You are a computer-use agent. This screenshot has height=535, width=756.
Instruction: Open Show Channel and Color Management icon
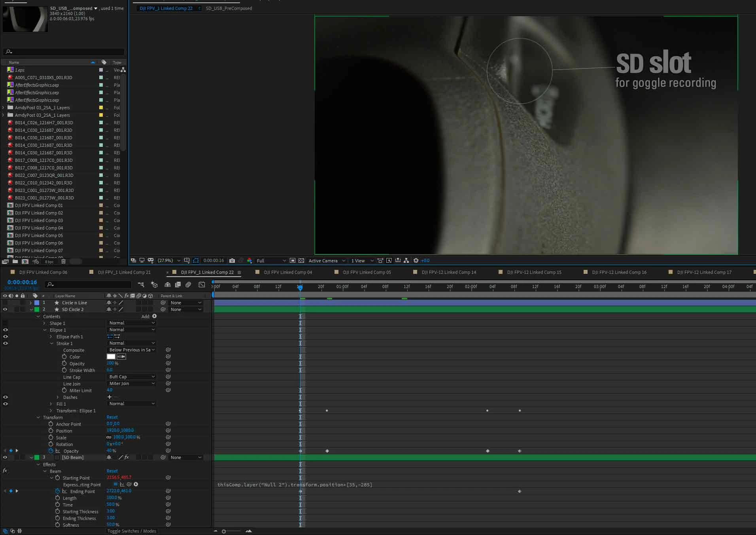click(249, 260)
